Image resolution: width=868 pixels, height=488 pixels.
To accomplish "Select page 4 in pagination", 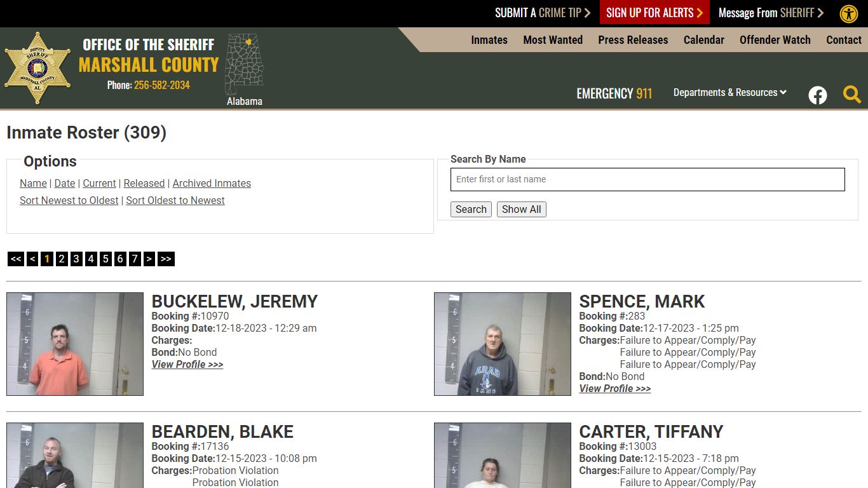I will 91,259.
